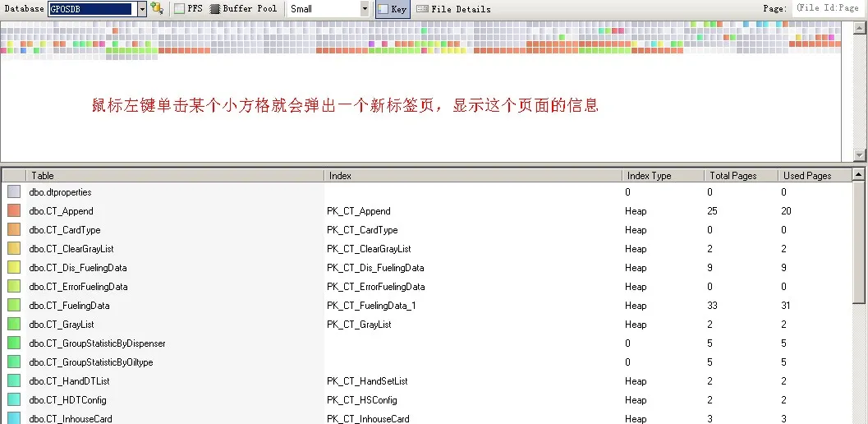The width and height of the screenshot is (868, 424).
Task: Click the PK_CT_CardType index cell
Action: pos(362,230)
